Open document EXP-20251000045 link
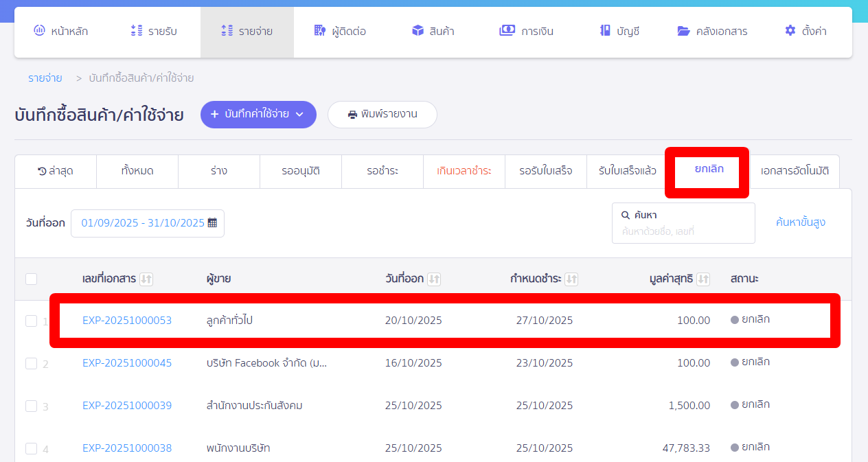868x462 pixels. [127, 363]
